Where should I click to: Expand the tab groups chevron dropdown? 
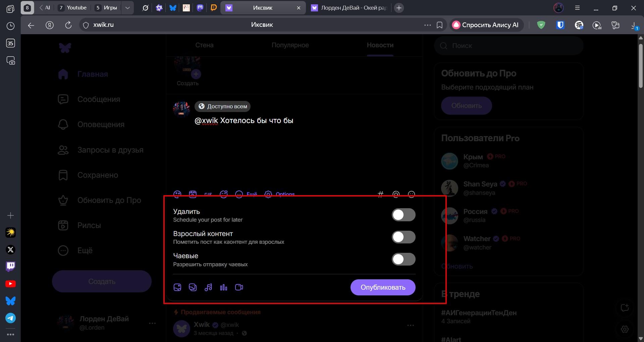point(127,8)
